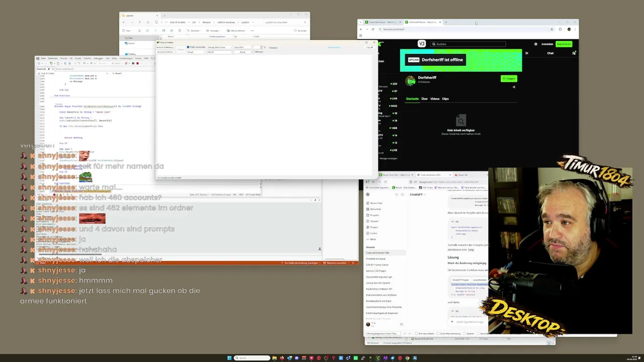Collapse the Kick chat panel via arrow icon

[527, 53]
